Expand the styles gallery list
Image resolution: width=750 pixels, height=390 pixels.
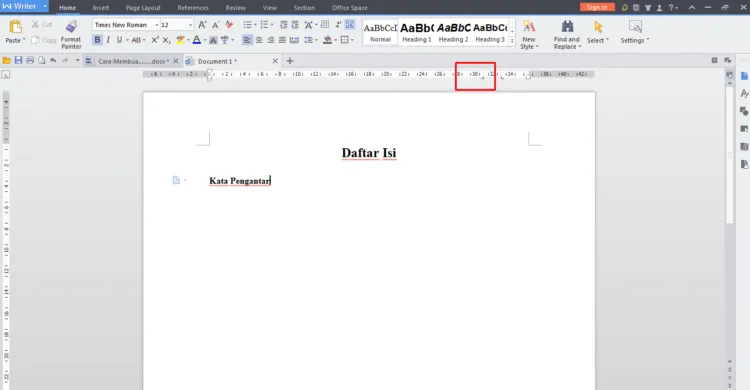coord(512,42)
